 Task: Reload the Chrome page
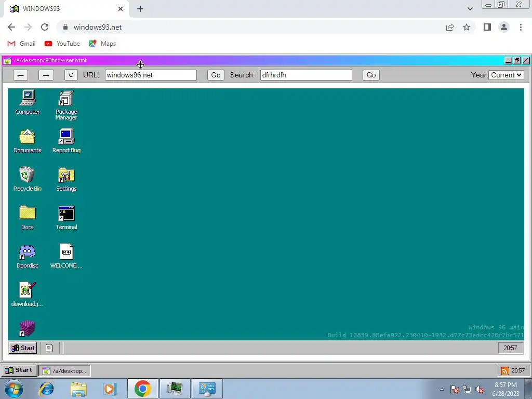45,27
